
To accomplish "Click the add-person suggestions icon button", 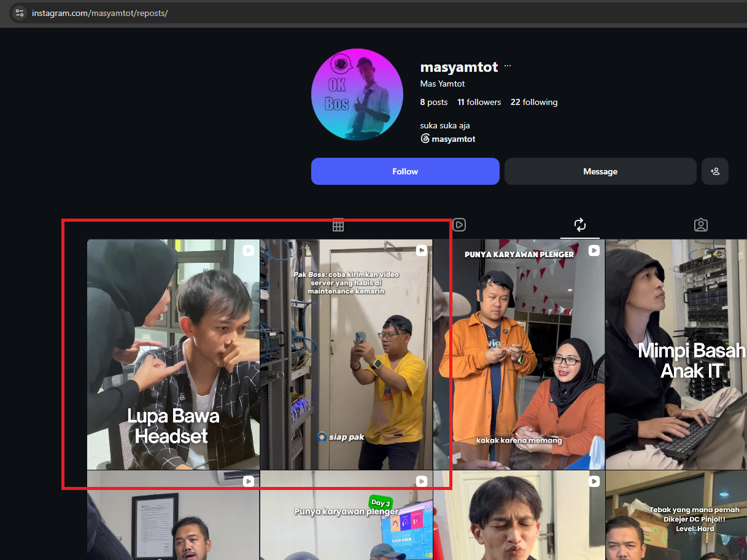I will [x=715, y=171].
